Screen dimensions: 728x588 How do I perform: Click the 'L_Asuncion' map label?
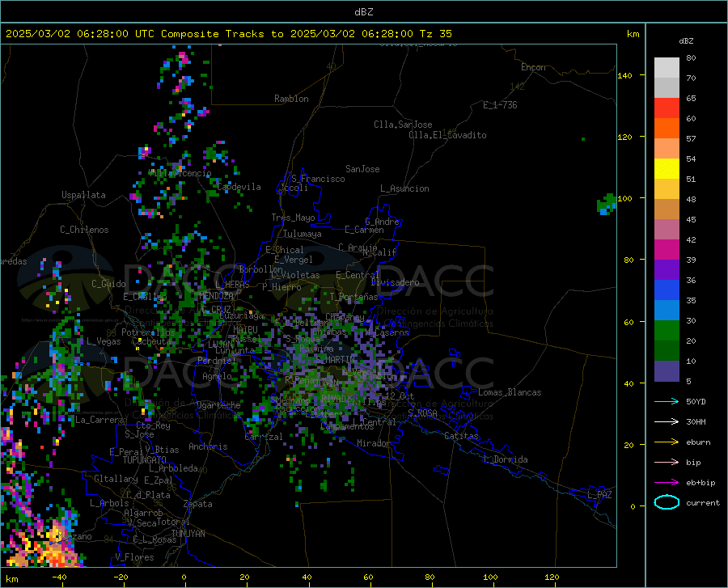404,188
